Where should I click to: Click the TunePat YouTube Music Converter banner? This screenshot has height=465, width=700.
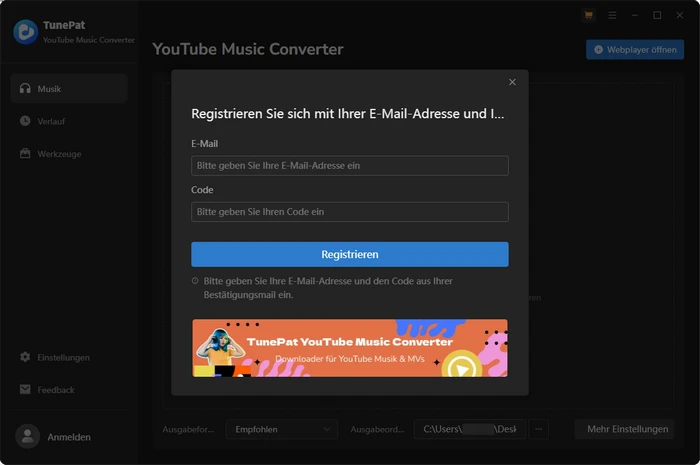point(350,348)
